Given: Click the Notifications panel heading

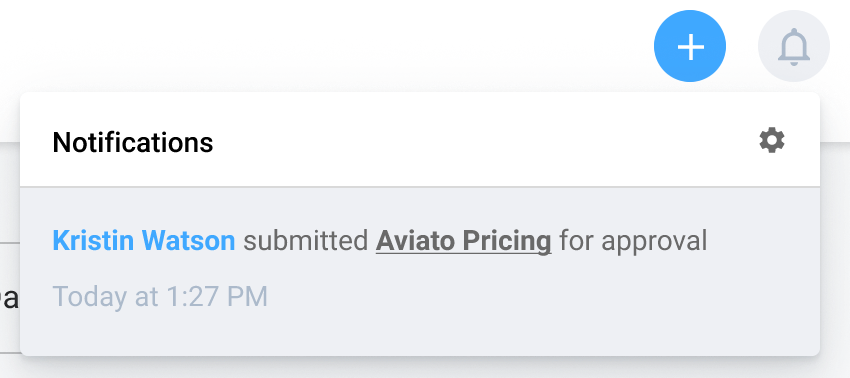Looking at the screenshot, I should coord(133,143).
